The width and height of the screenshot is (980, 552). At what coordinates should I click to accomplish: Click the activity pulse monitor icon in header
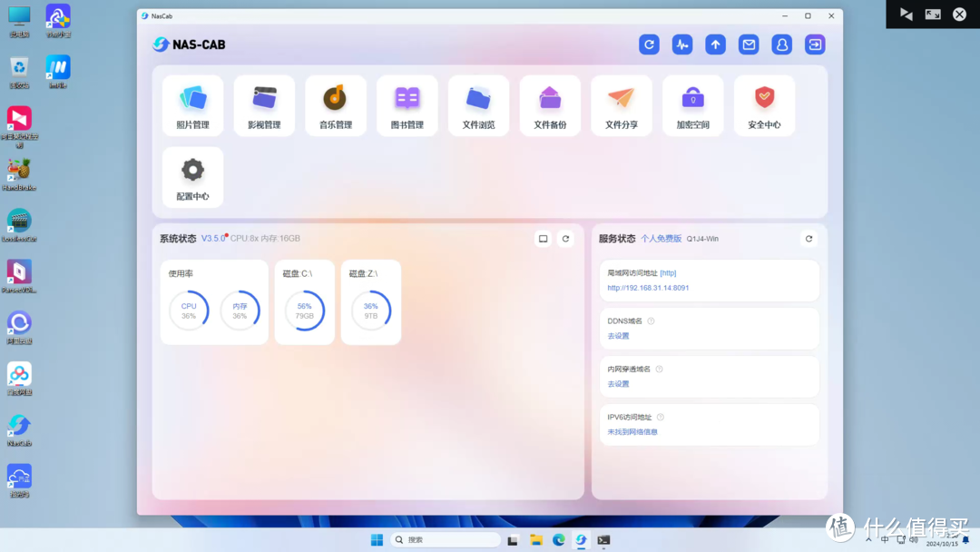coord(682,44)
